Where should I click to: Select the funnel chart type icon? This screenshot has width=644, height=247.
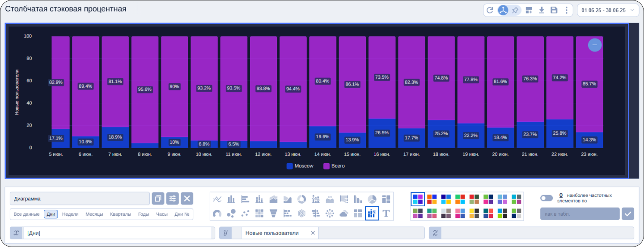click(274, 213)
